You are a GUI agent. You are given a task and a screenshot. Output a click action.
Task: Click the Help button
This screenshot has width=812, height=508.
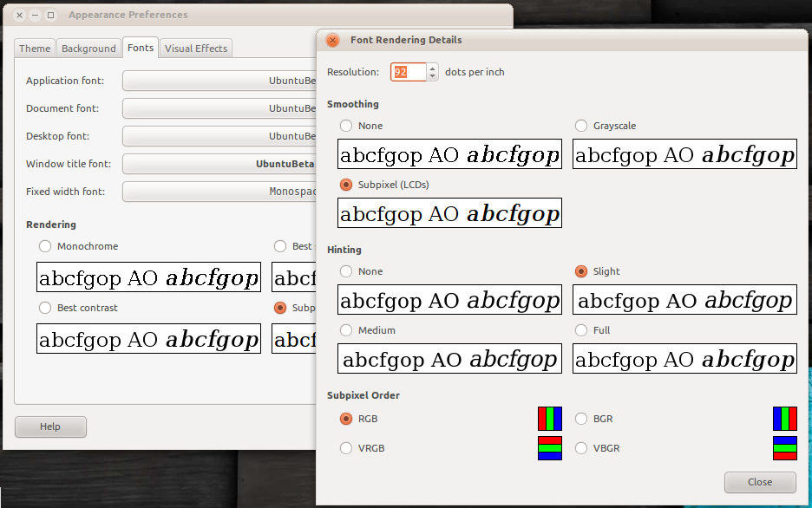(x=50, y=427)
